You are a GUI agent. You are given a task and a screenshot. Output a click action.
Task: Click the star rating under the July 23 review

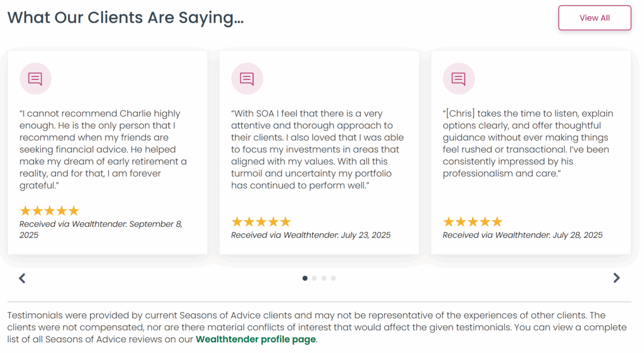coord(261,221)
